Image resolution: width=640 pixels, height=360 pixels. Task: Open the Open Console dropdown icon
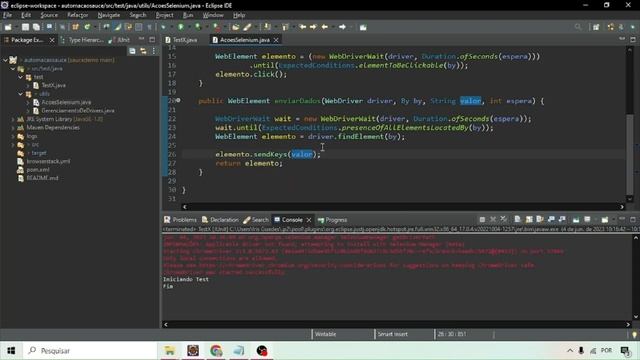[x=605, y=220]
